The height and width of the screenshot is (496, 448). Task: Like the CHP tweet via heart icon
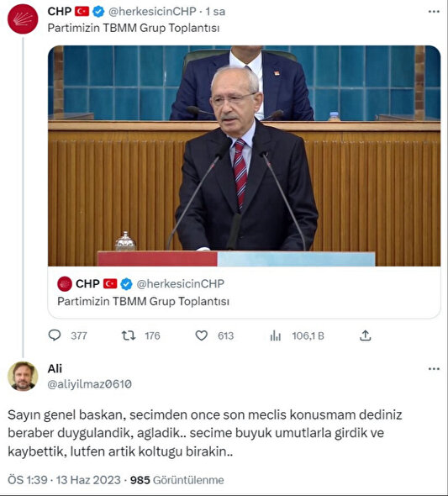[x=202, y=335]
